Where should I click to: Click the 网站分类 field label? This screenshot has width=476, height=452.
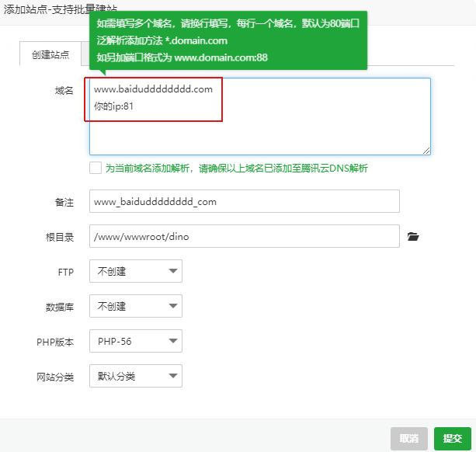pos(55,377)
